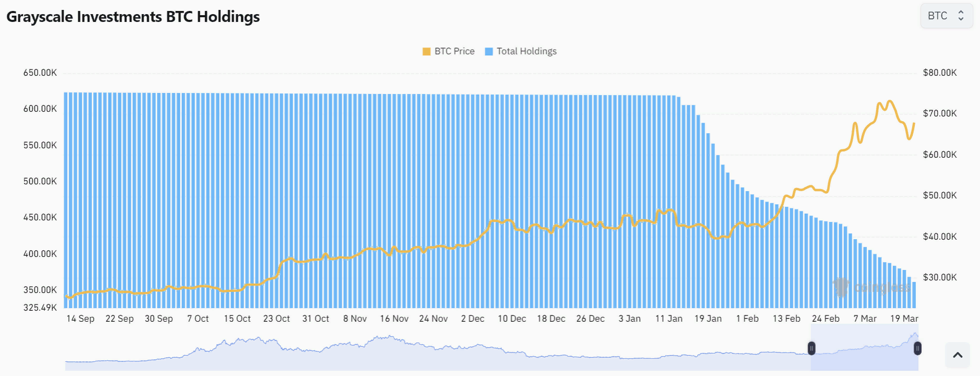Click the 14 Sep x-axis label
The width and height of the screenshot is (980, 376).
click(x=80, y=319)
